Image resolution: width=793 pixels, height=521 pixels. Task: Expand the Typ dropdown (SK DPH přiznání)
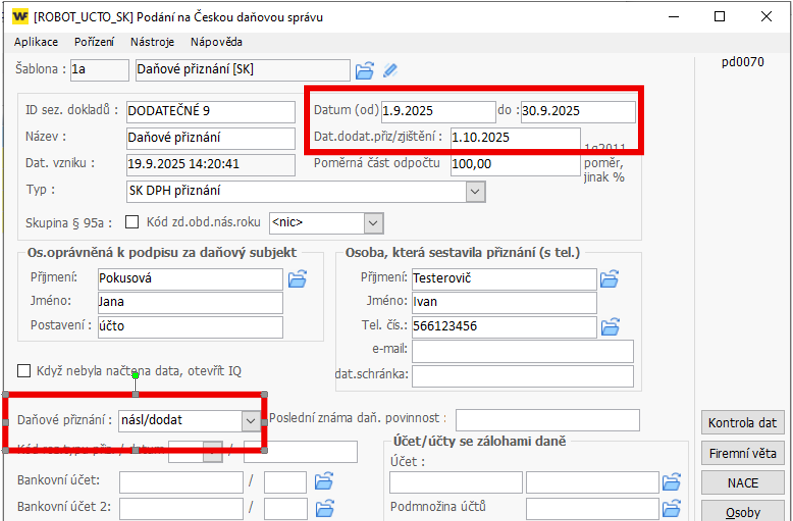[x=474, y=191]
